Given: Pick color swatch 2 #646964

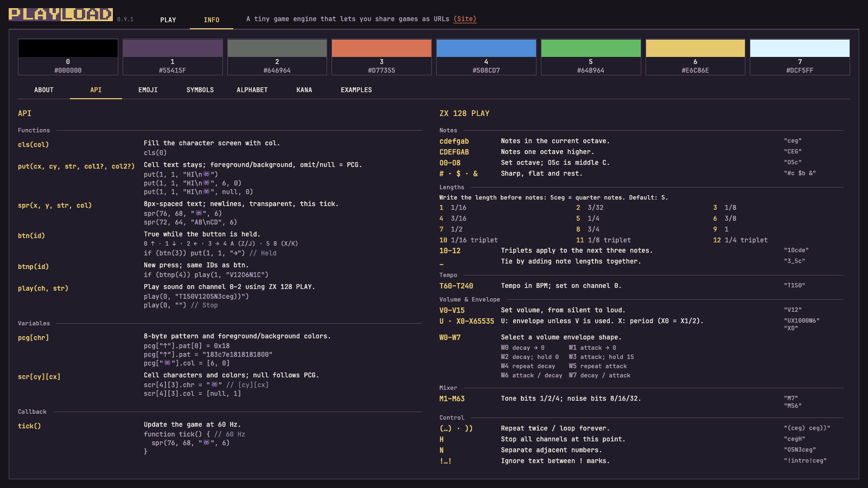Looking at the screenshot, I should 277,57.
